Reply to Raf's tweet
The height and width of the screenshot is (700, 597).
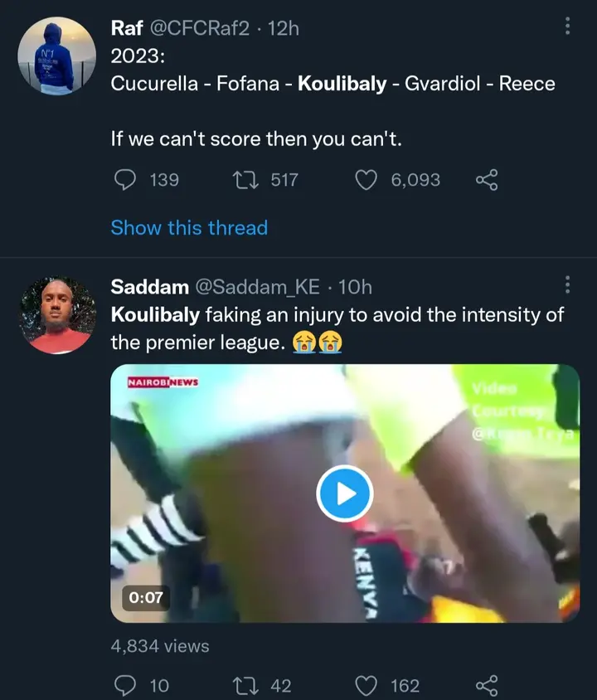[124, 180]
